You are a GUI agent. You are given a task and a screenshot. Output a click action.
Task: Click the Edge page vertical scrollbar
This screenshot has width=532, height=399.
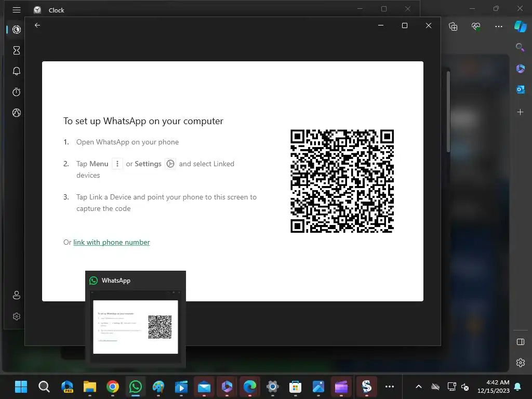point(448,112)
